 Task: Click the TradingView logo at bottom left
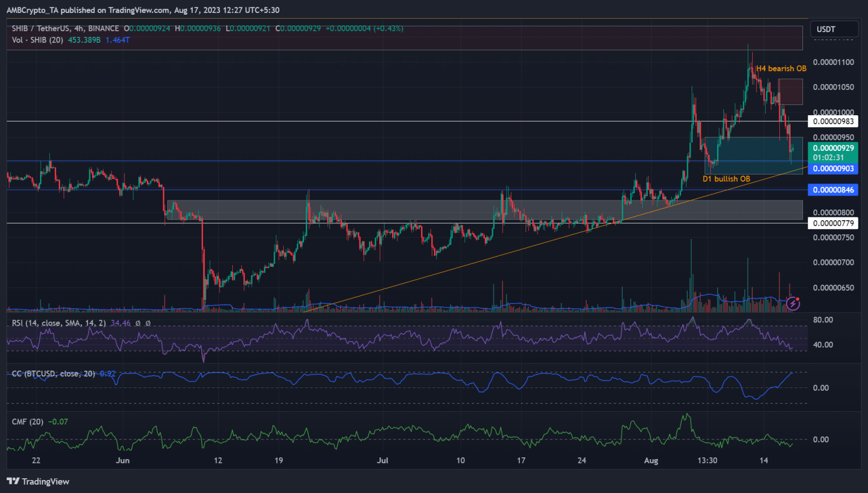(x=38, y=481)
